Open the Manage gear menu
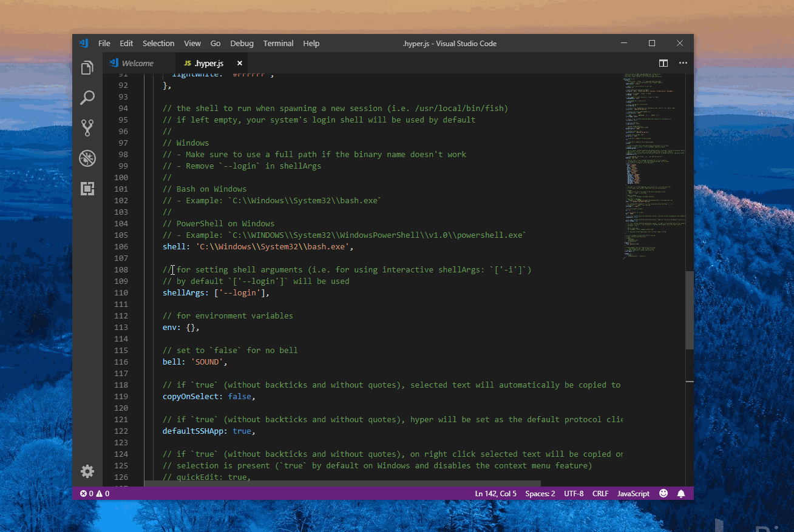Viewport: 794px width, 532px height. coord(87,471)
